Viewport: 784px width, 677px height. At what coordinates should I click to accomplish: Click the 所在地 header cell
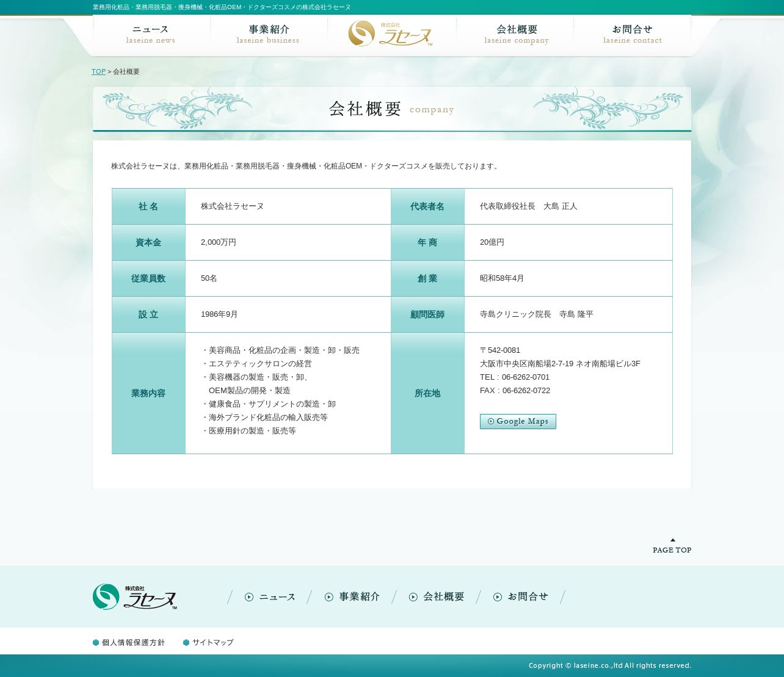(427, 393)
